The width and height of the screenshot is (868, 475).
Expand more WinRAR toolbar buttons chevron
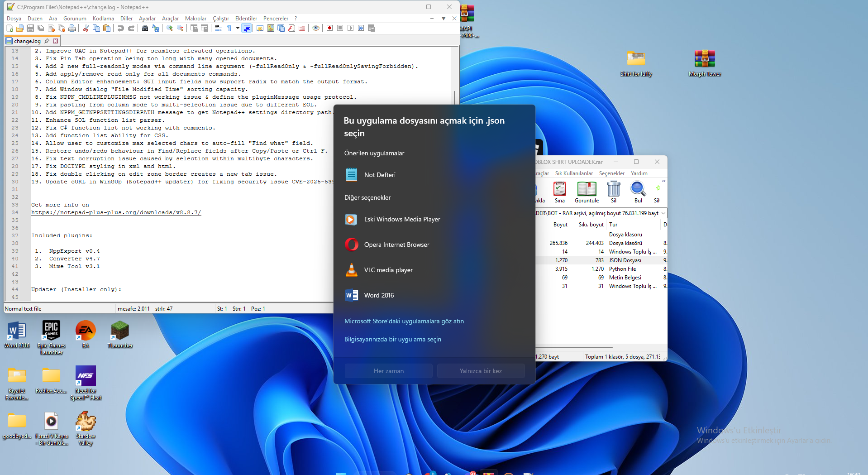click(663, 181)
